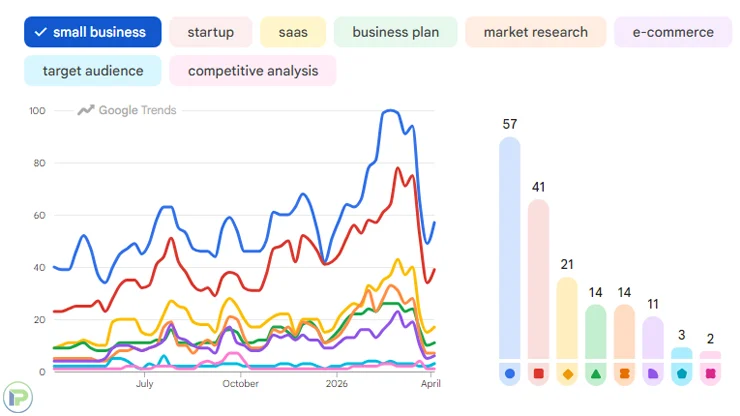
Task: Click the Google Trends logo icon
Action: tap(86, 110)
